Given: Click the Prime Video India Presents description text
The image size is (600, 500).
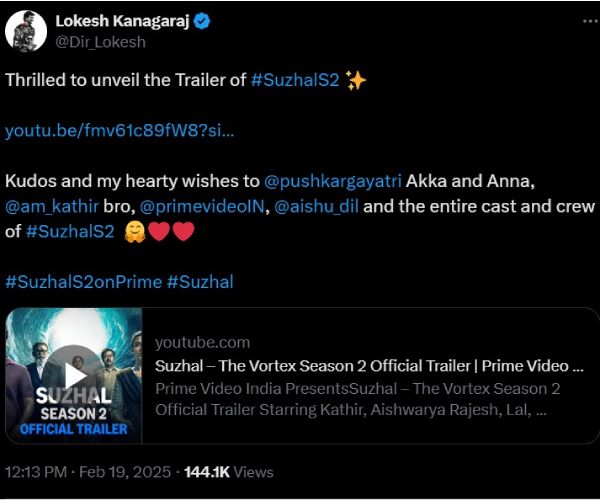Looking at the screenshot, I should point(357,388).
